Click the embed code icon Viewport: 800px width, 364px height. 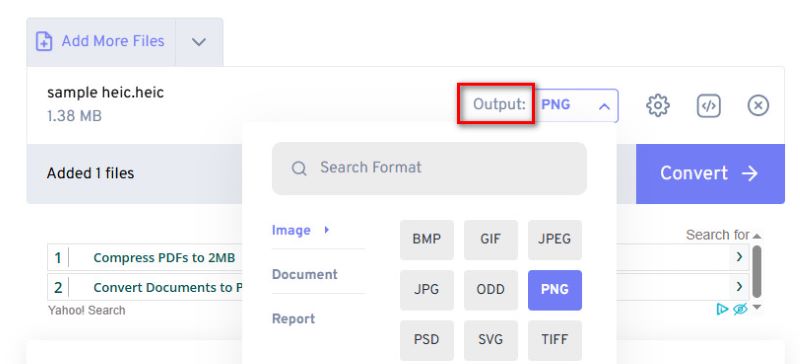click(x=708, y=106)
